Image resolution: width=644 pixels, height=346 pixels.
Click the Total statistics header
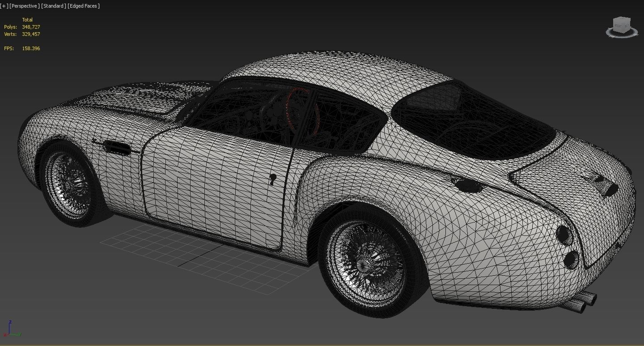pos(27,20)
